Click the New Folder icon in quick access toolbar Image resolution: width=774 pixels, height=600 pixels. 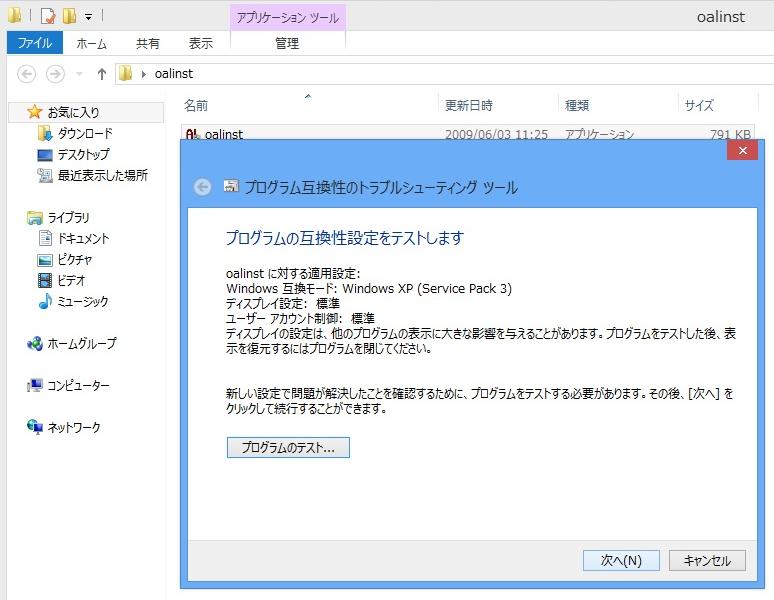tap(69, 16)
